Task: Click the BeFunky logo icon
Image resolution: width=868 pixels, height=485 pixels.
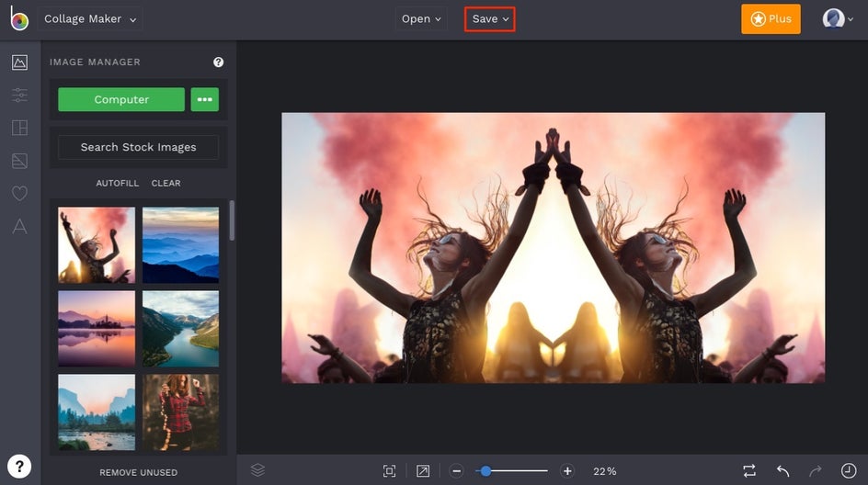Action: [x=19, y=18]
